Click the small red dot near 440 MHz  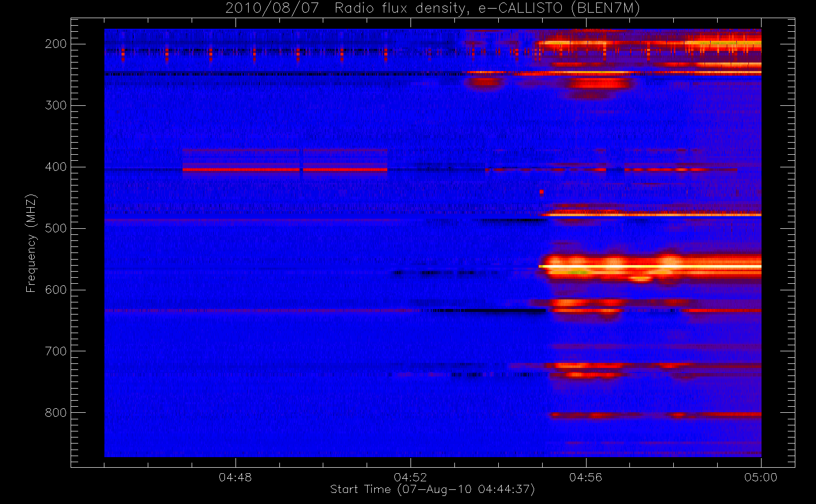(541, 192)
